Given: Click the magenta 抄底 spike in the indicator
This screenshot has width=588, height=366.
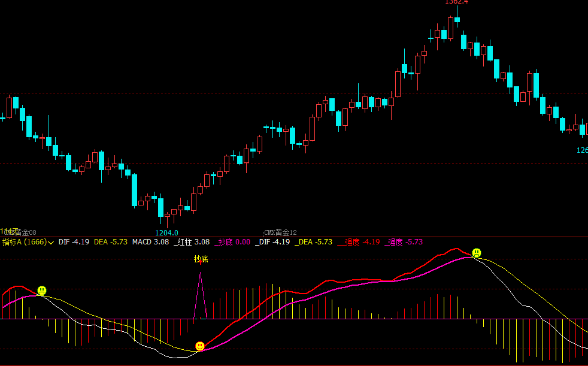Looking at the screenshot, I should click(x=200, y=295).
